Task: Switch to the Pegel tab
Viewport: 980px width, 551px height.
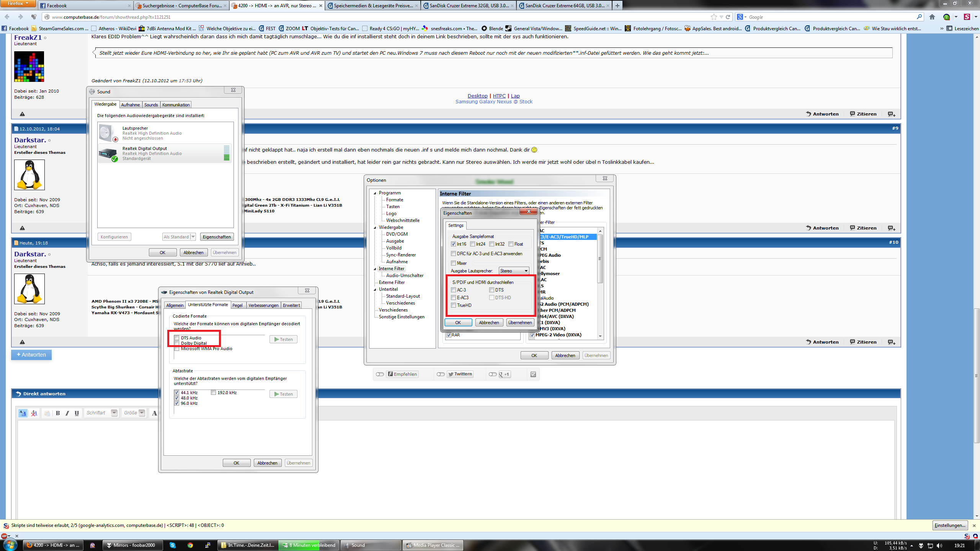Action: (237, 305)
